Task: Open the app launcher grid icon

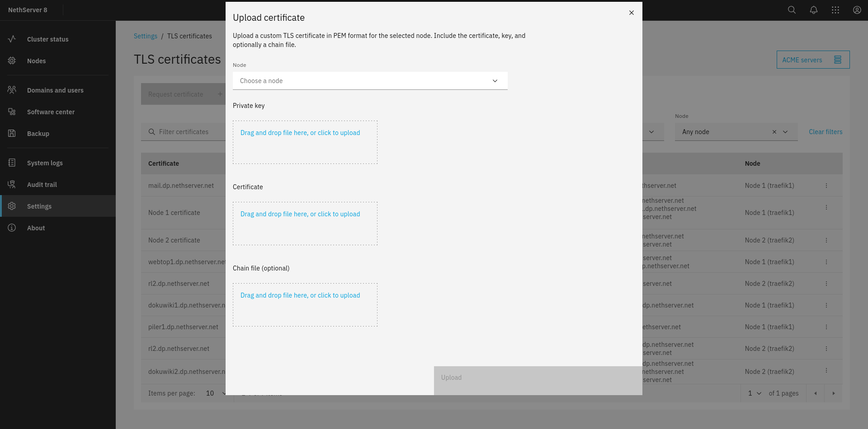Action: 835,10
